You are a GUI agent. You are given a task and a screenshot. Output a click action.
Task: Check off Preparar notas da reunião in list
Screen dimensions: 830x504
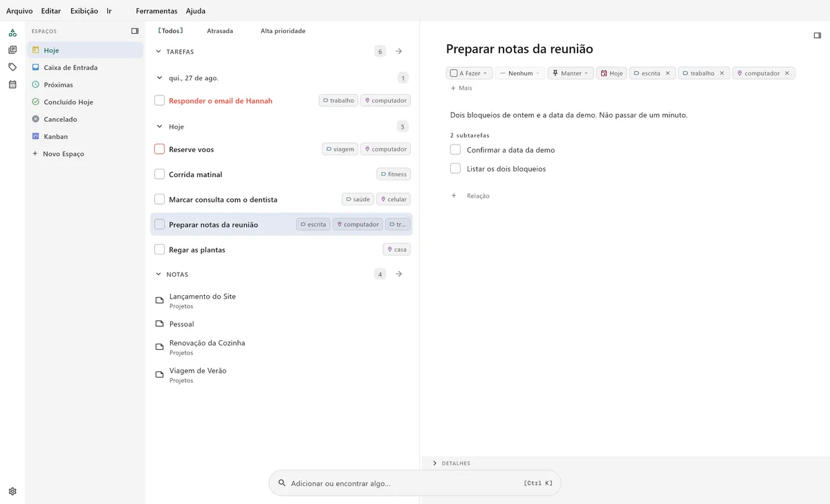[x=160, y=225]
